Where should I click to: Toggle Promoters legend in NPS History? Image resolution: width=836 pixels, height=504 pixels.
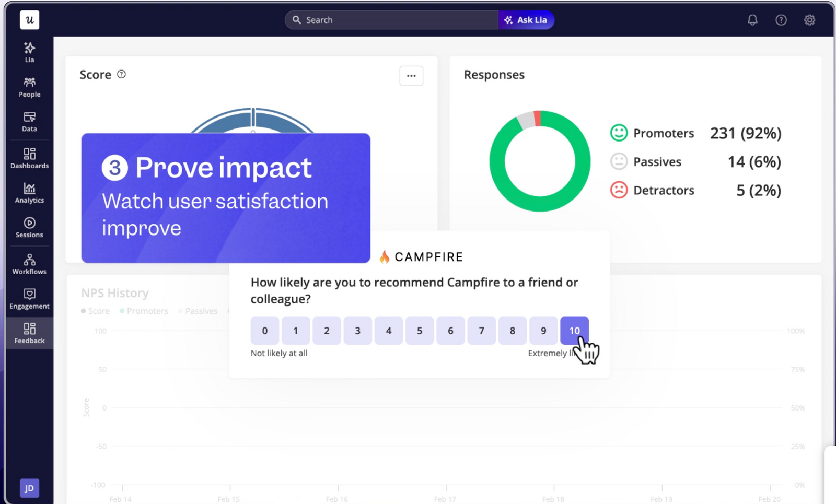tap(144, 311)
